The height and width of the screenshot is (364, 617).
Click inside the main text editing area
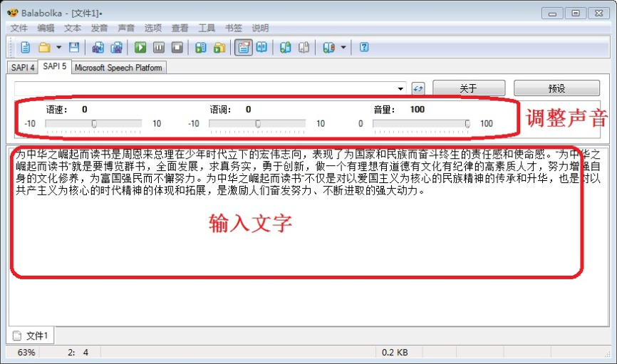coord(308,236)
